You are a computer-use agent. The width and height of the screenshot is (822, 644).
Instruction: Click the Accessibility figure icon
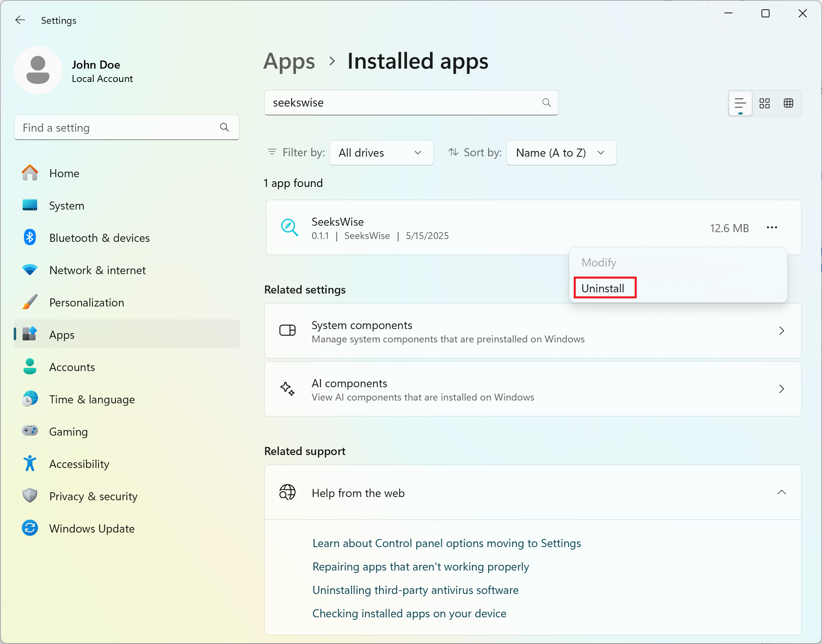tap(30, 464)
